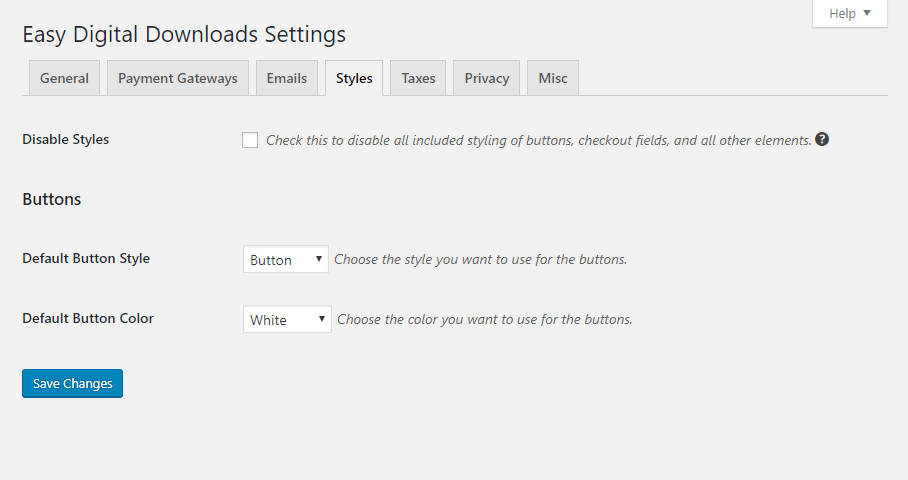Image resolution: width=908 pixels, height=480 pixels.
Task: Switch to the Taxes tab
Action: 418,78
